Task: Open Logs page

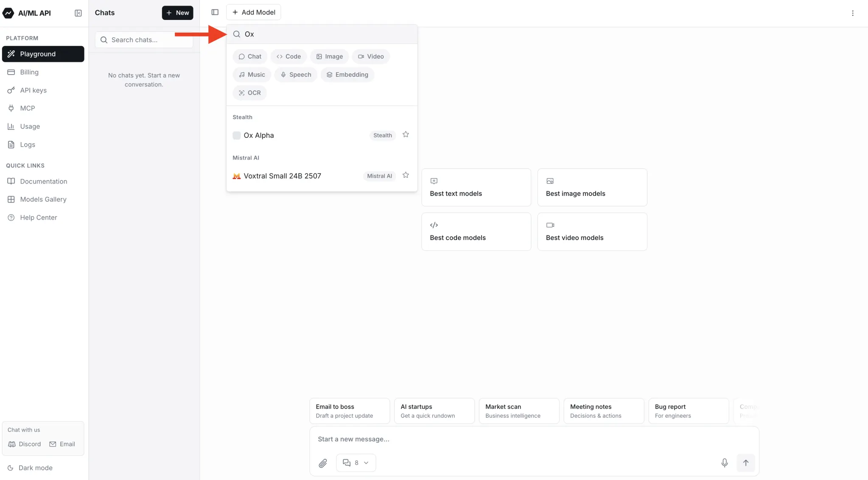Action: (x=43, y=145)
